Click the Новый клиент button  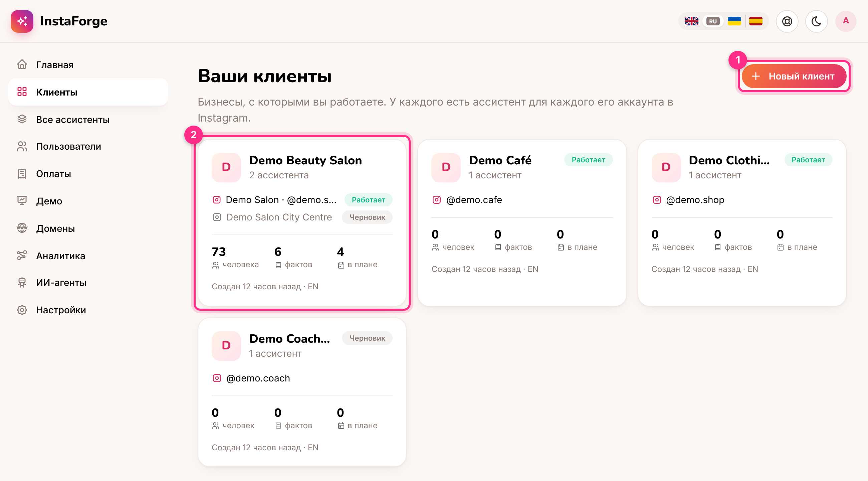[x=794, y=76]
